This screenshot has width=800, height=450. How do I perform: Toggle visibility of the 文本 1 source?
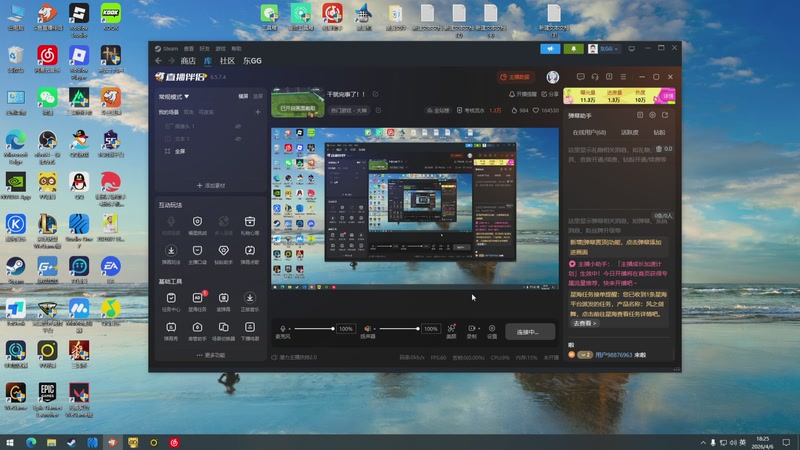tap(238, 139)
